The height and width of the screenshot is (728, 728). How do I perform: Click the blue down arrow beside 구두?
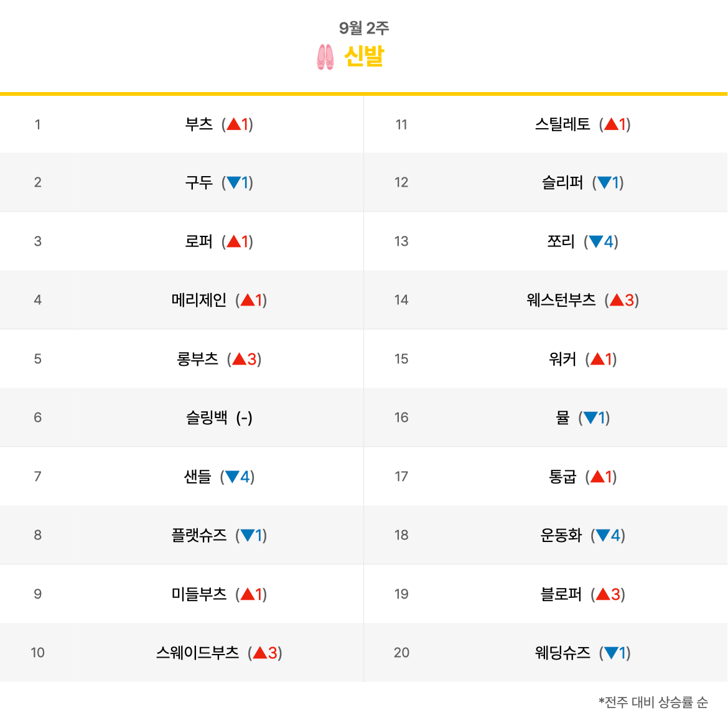(x=233, y=182)
